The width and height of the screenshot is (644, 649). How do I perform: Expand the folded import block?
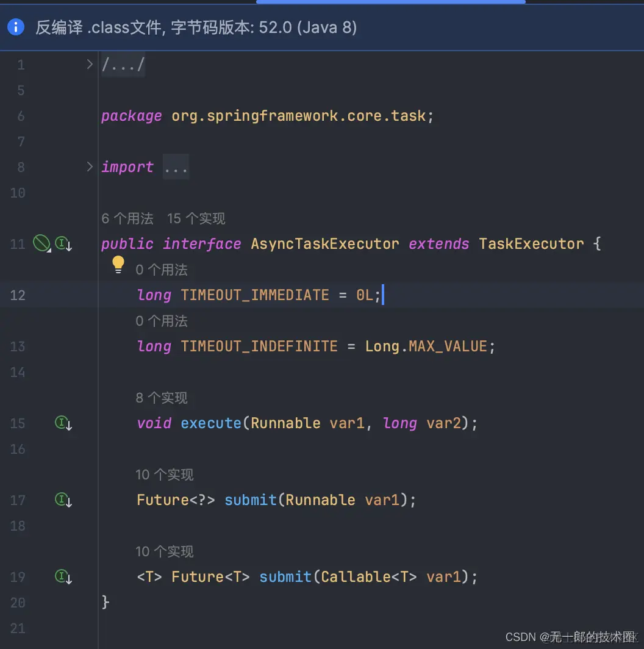tap(90, 167)
